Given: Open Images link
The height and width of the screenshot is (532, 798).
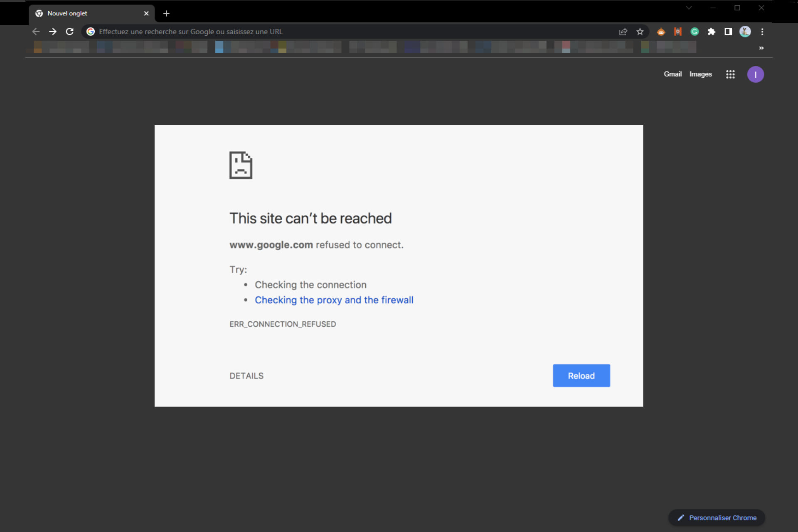Looking at the screenshot, I should tap(701, 74).
